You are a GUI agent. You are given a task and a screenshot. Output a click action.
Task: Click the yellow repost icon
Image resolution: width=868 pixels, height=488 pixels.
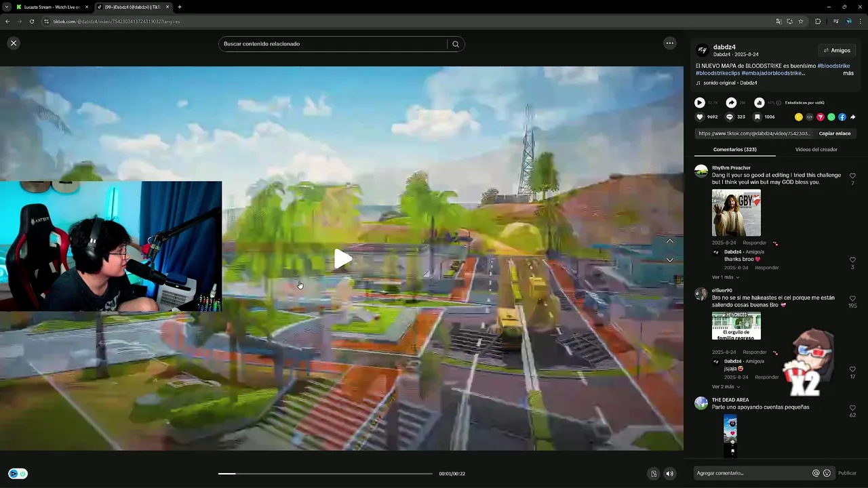click(799, 117)
